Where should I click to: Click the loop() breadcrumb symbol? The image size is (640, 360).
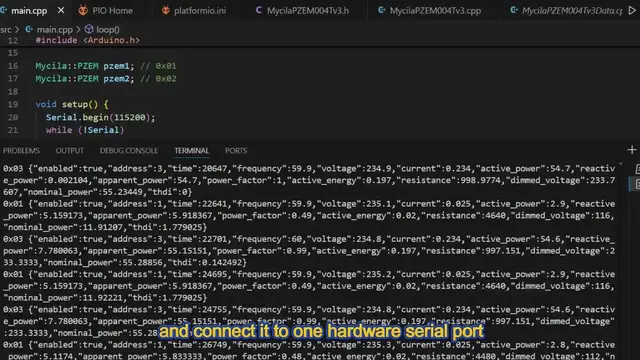point(108,29)
